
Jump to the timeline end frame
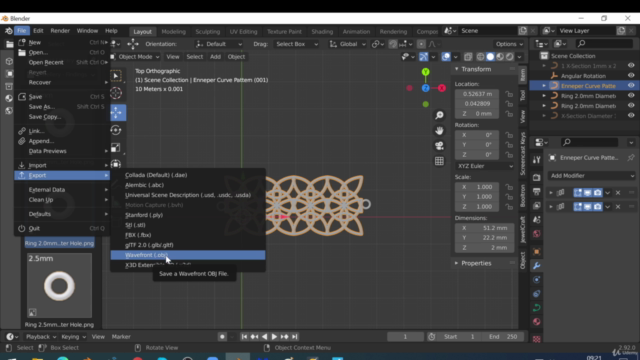(x=295, y=337)
